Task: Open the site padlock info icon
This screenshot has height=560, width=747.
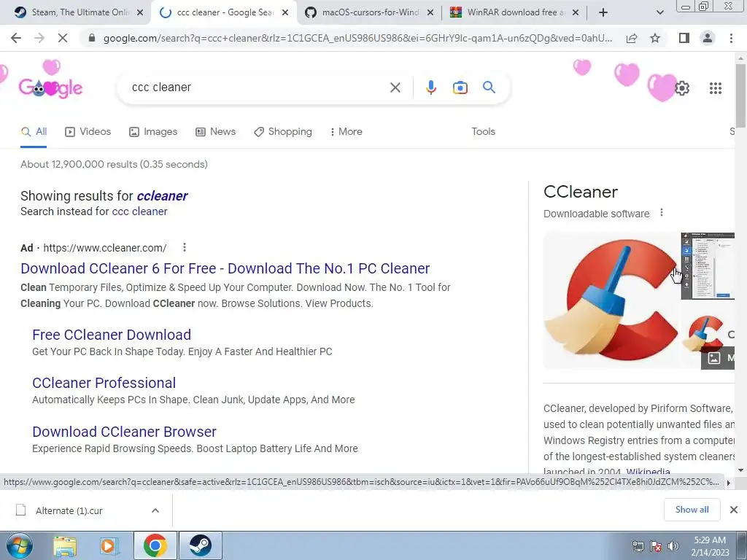Action: (91, 38)
